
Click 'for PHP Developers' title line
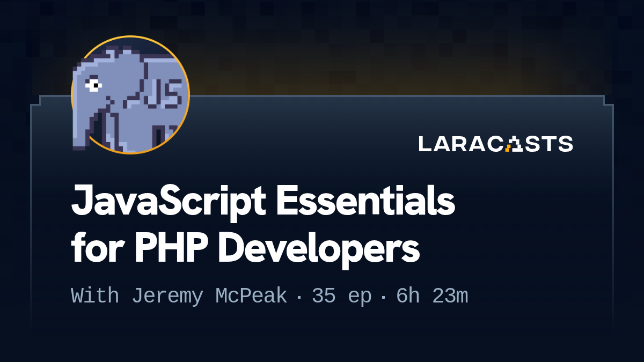pyautogui.click(x=245, y=248)
